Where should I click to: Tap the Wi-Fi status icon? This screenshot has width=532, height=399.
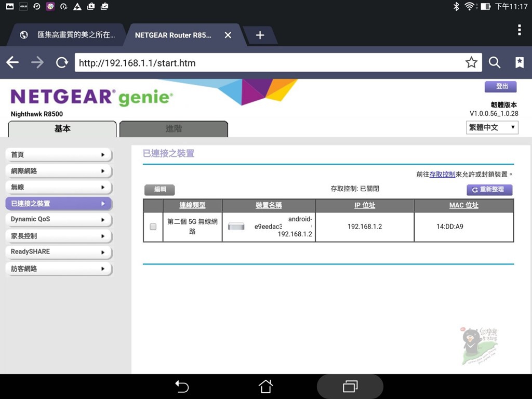[471, 6]
